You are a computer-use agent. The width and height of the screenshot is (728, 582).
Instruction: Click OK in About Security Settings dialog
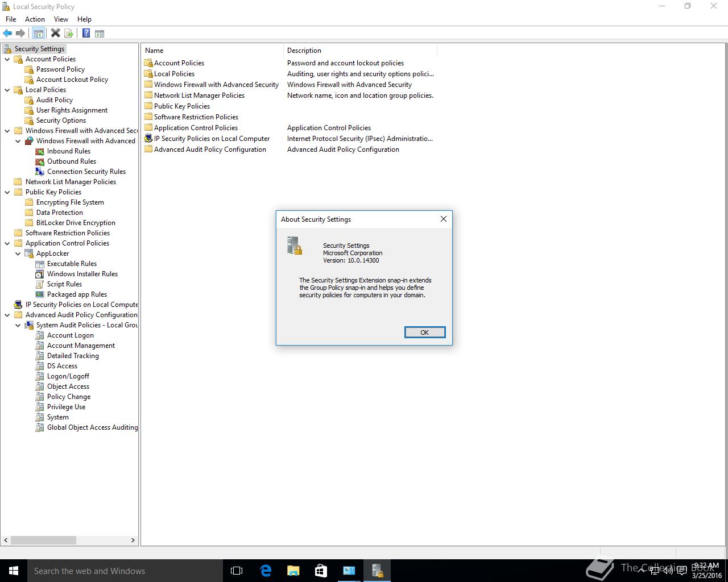coord(425,332)
